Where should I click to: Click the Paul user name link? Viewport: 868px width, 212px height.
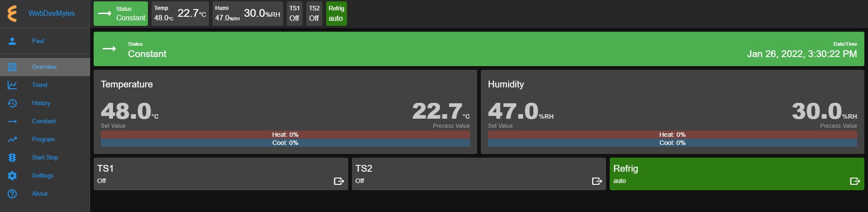tap(38, 41)
